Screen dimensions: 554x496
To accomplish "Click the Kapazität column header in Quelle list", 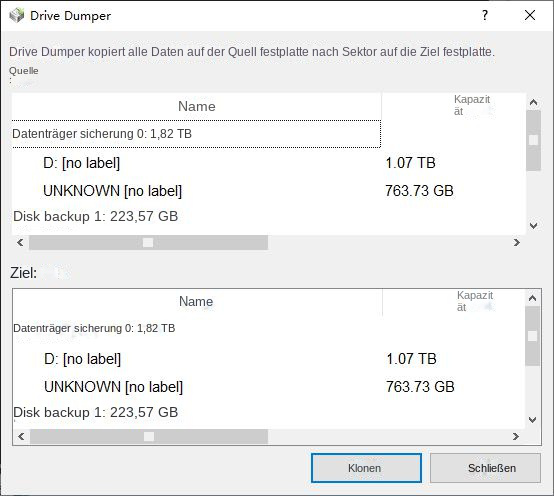I will point(454,106).
